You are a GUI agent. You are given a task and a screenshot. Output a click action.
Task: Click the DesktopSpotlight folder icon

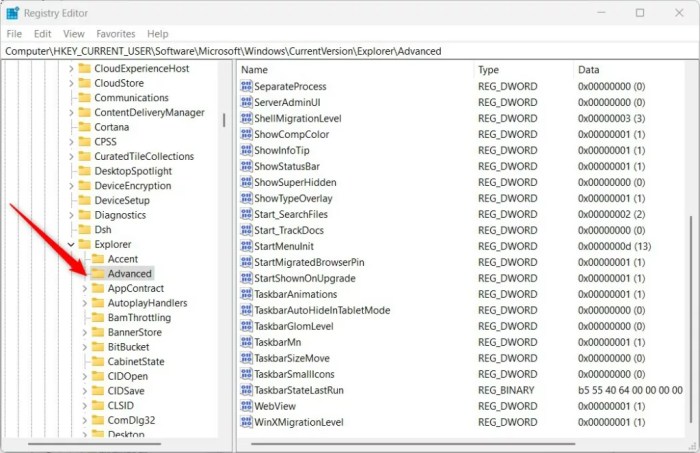[84, 171]
